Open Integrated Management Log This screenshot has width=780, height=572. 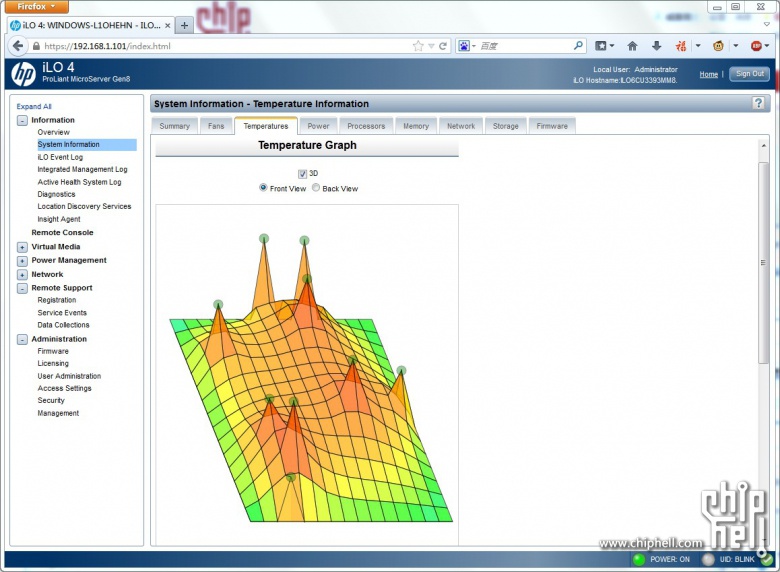pyautogui.click(x=83, y=170)
